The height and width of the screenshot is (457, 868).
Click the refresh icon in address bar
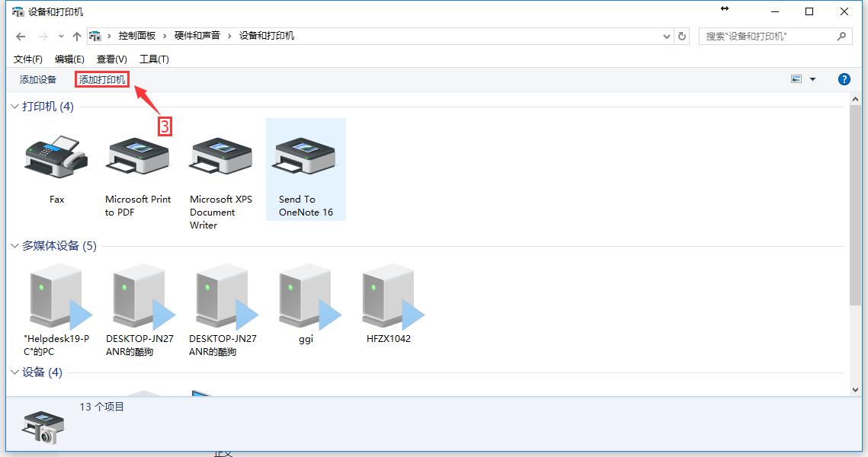[681, 35]
